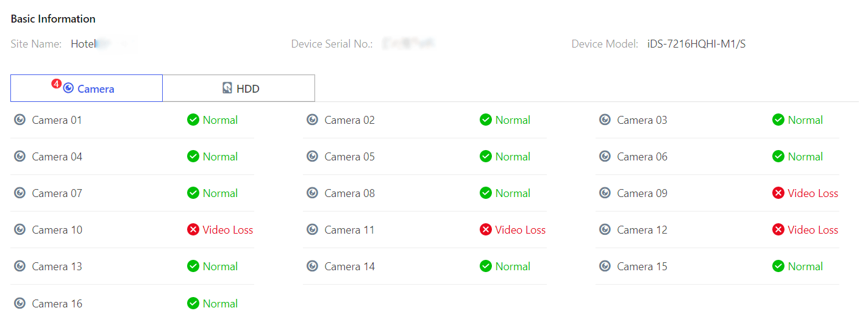Click the camera icon beside Camera 16

click(20, 304)
